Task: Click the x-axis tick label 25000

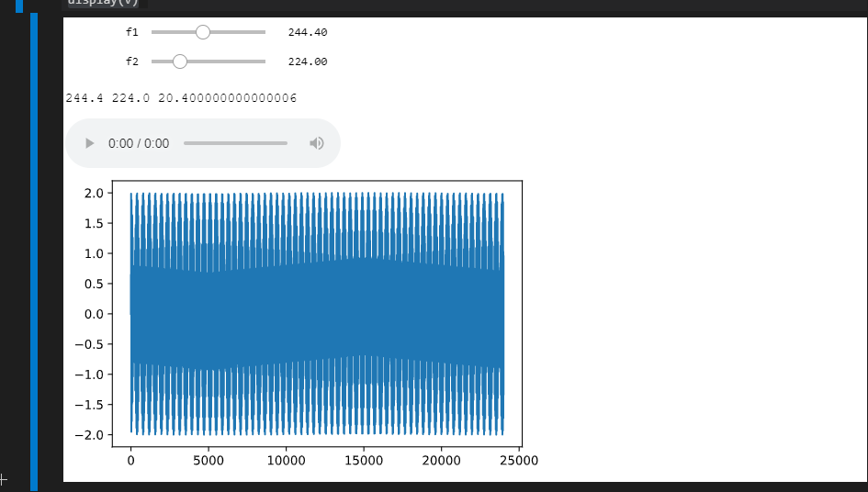Action: click(519, 461)
